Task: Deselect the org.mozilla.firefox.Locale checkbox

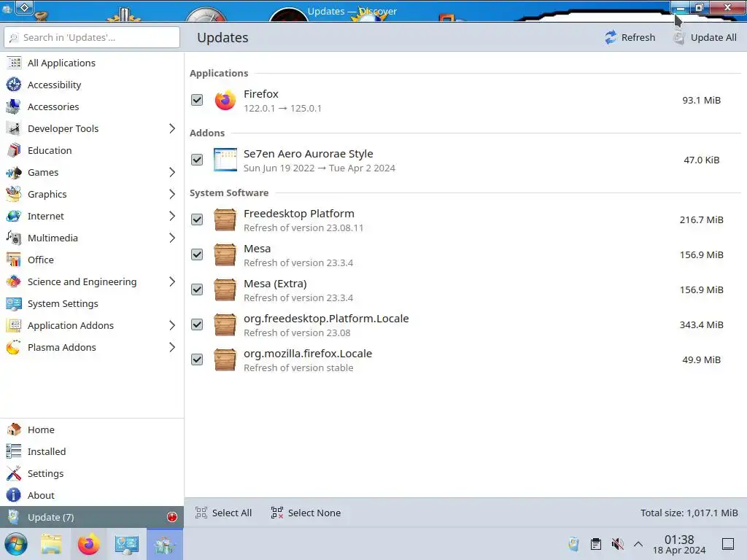Action: tap(197, 359)
